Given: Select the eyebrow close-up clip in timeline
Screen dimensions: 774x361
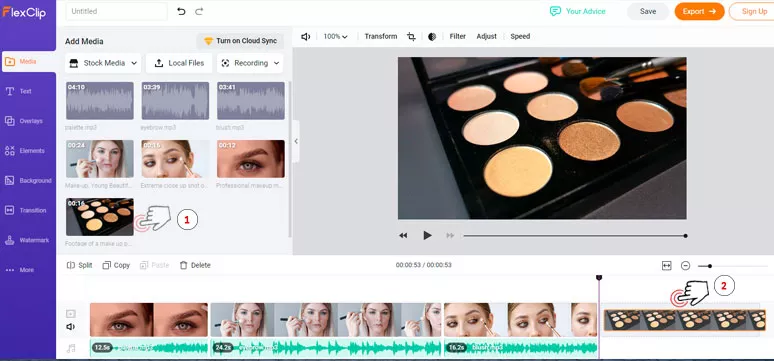Looking at the screenshot, I should coord(149,320).
